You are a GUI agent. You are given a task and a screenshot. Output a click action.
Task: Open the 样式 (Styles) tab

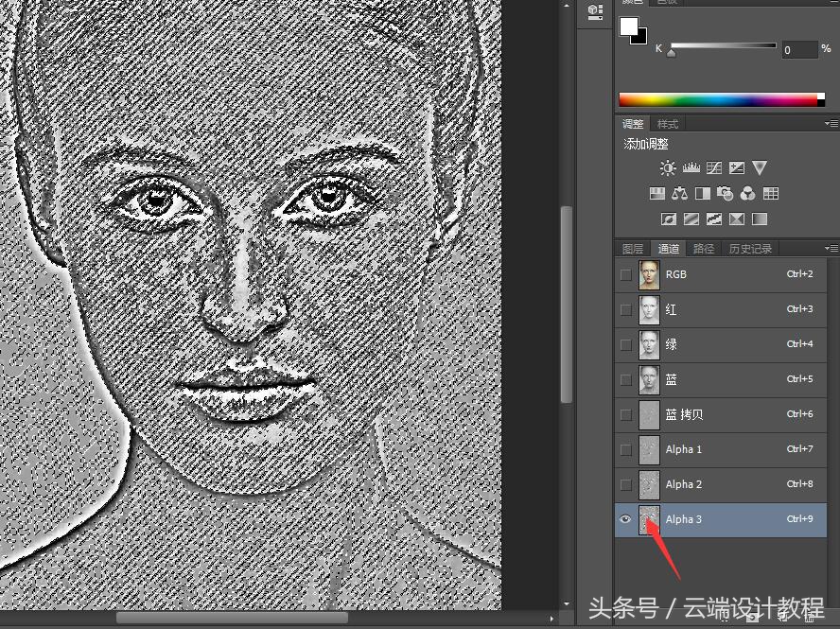[x=668, y=124]
